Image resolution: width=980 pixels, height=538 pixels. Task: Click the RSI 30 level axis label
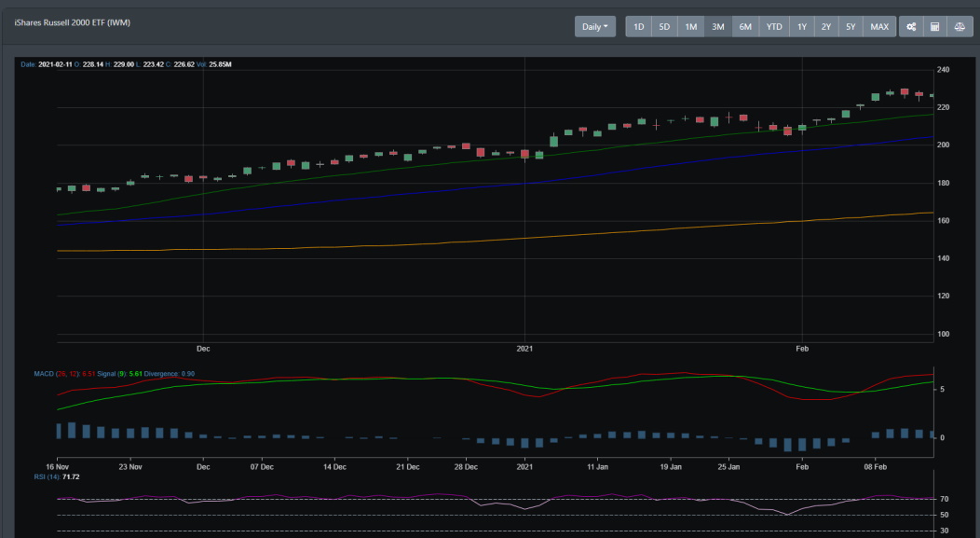coord(944,531)
